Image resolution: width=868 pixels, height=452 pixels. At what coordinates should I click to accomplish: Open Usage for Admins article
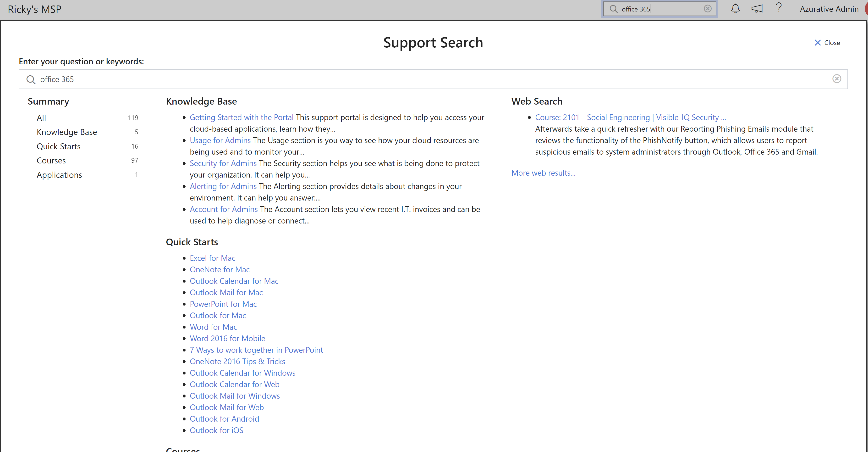coord(220,140)
